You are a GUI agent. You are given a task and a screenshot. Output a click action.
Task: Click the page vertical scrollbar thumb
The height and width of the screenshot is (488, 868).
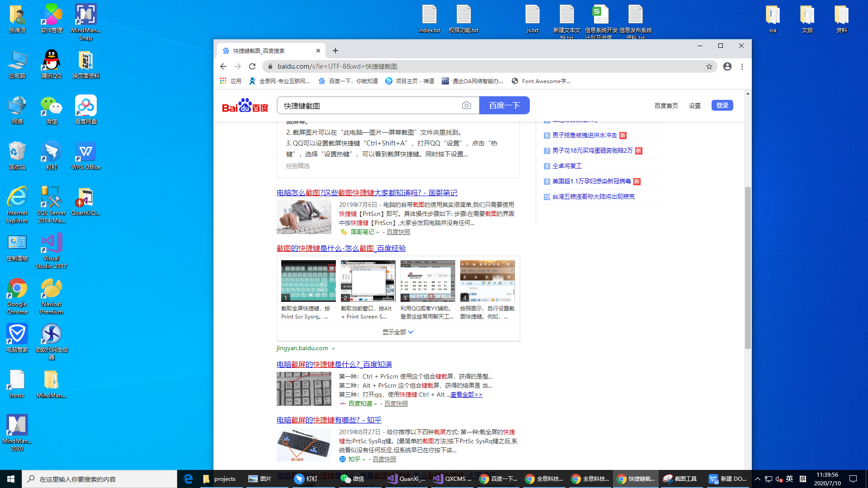click(x=748, y=267)
